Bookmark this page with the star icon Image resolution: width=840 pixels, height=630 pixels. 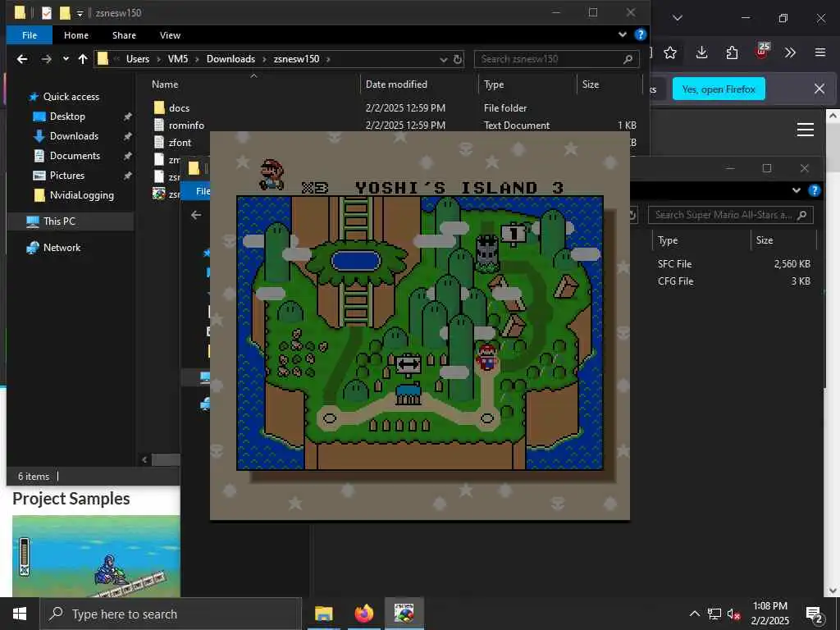(x=670, y=52)
